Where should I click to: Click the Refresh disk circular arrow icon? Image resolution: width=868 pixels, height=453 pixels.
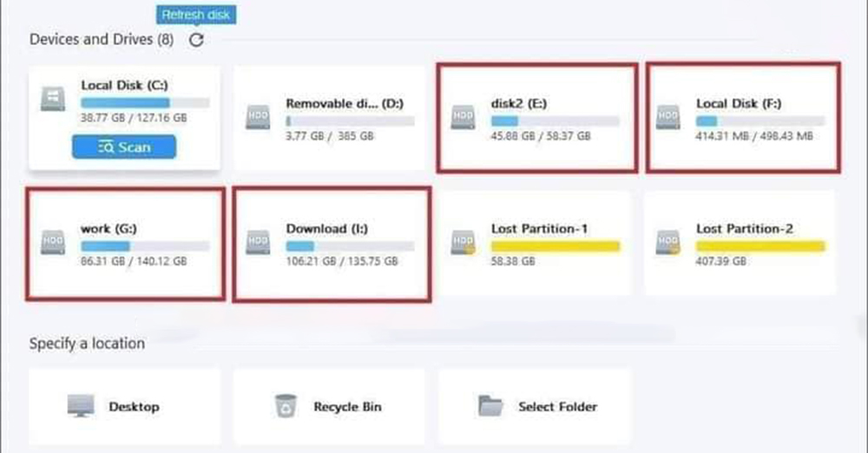(196, 40)
